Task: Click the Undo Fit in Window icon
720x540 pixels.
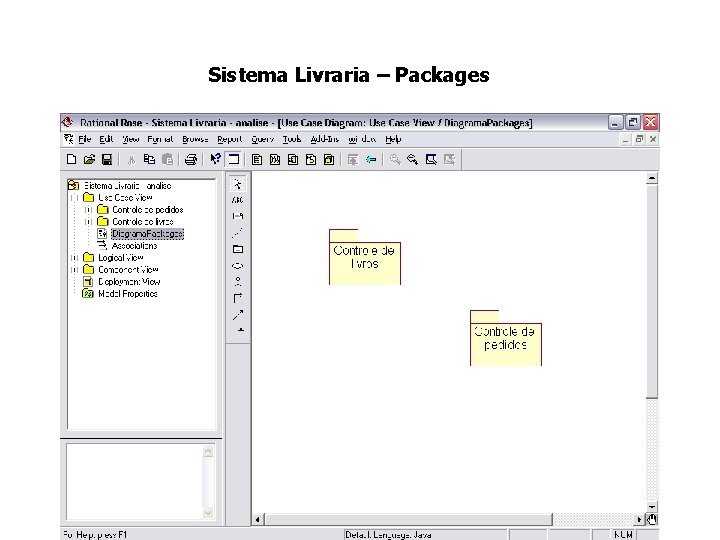Action: pos(450,159)
